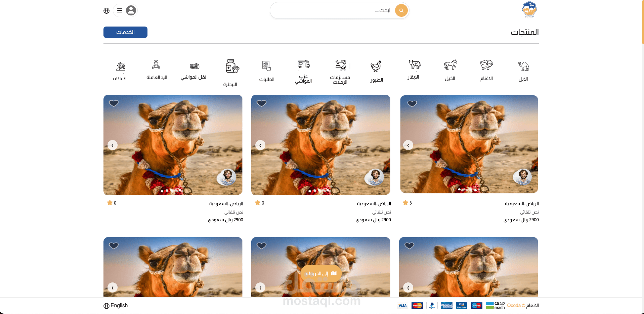Open seller avatar on first-row middle card
The image size is (644, 314).
(x=375, y=177)
